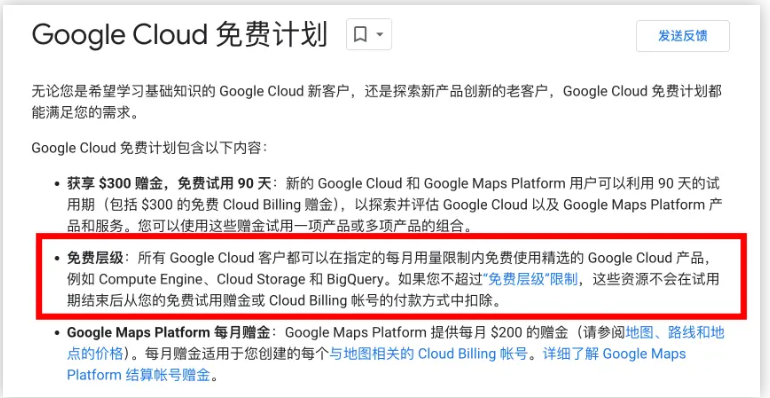The image size is (770, 398).
Task: Click the line Google Cloud 免费计划包含以下内容
Action: (149, 147)
